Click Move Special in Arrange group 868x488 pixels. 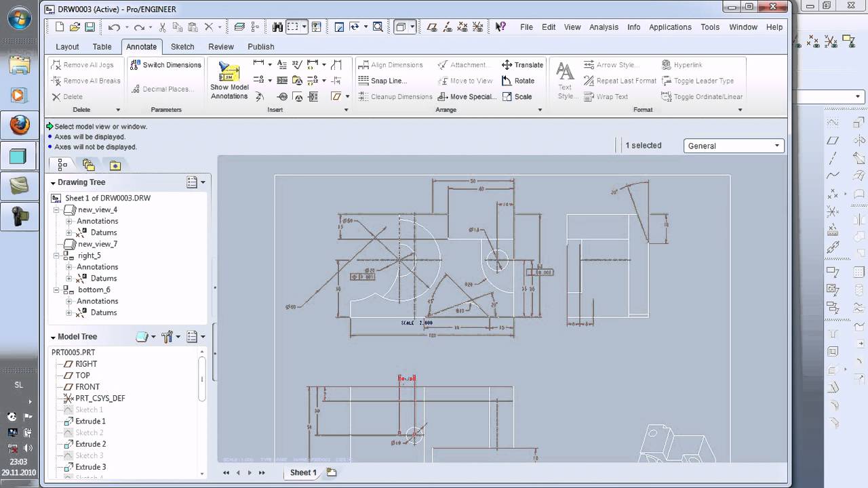click(467, 96)
